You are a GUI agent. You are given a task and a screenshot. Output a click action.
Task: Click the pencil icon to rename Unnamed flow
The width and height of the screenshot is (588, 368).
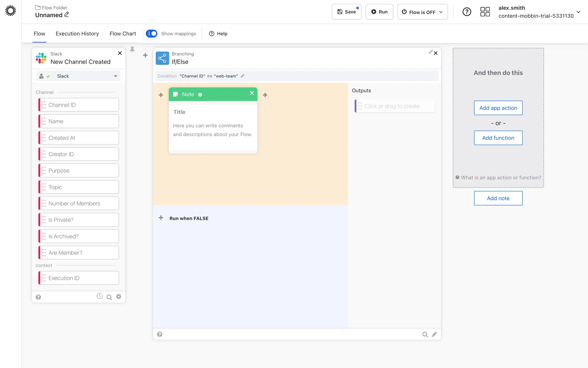[66, 14]
